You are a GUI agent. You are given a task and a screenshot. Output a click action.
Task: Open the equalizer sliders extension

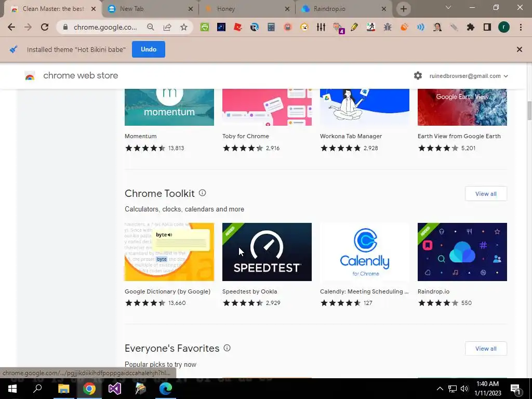point(321,27)
